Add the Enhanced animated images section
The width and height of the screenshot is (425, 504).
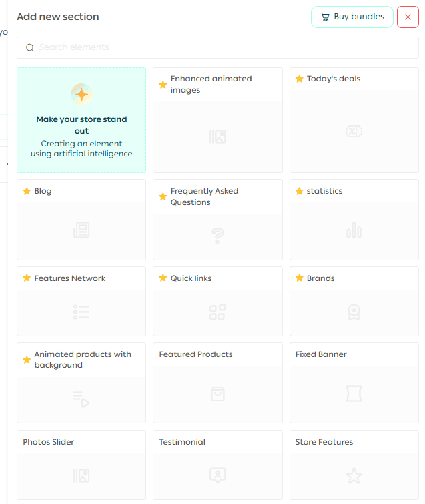pyautogui.click(x=218, y=120)
